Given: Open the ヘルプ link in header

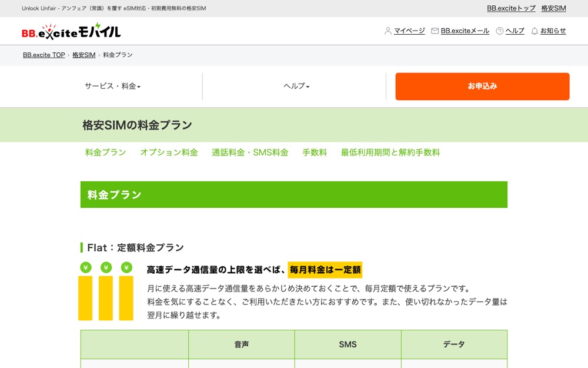Looking at the screenshot, I should (515, 31).
